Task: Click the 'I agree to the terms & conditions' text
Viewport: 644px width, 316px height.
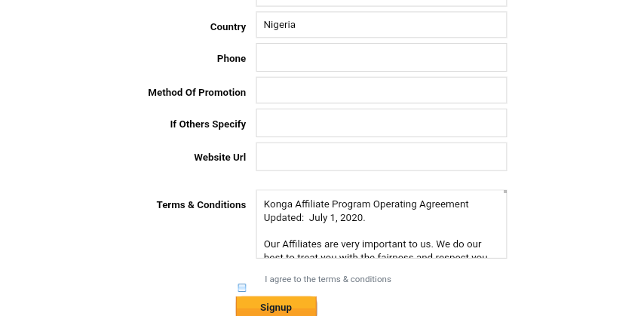Action: click(x=328, y=279)
